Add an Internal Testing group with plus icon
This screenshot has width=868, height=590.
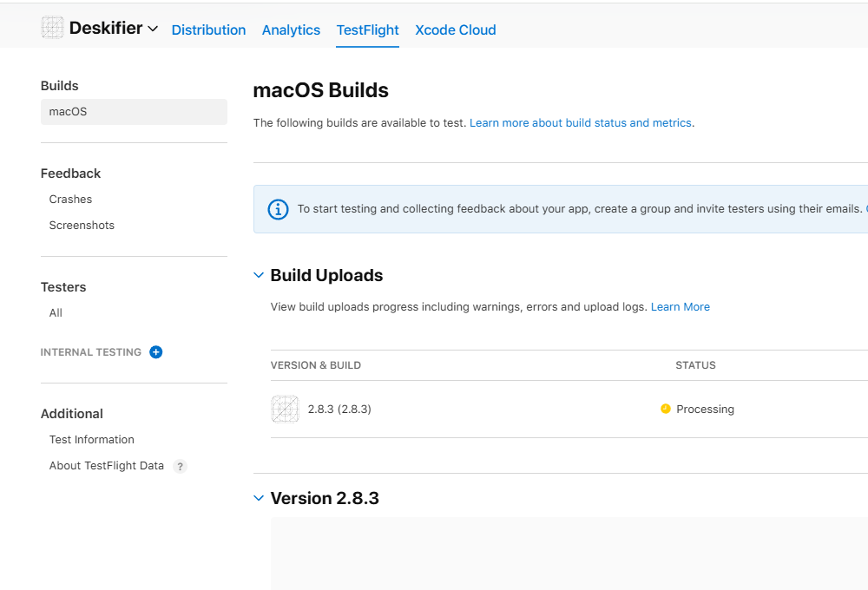point(156,352)
